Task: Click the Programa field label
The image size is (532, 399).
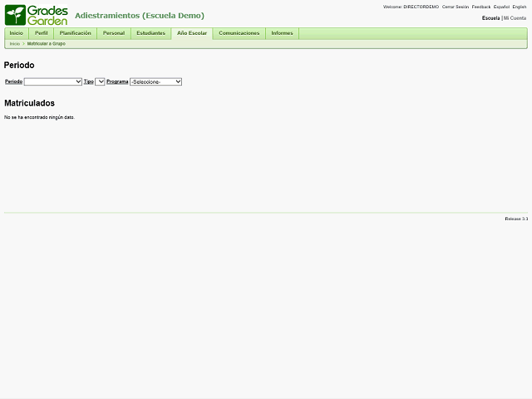Action: (x=117, y=81)
